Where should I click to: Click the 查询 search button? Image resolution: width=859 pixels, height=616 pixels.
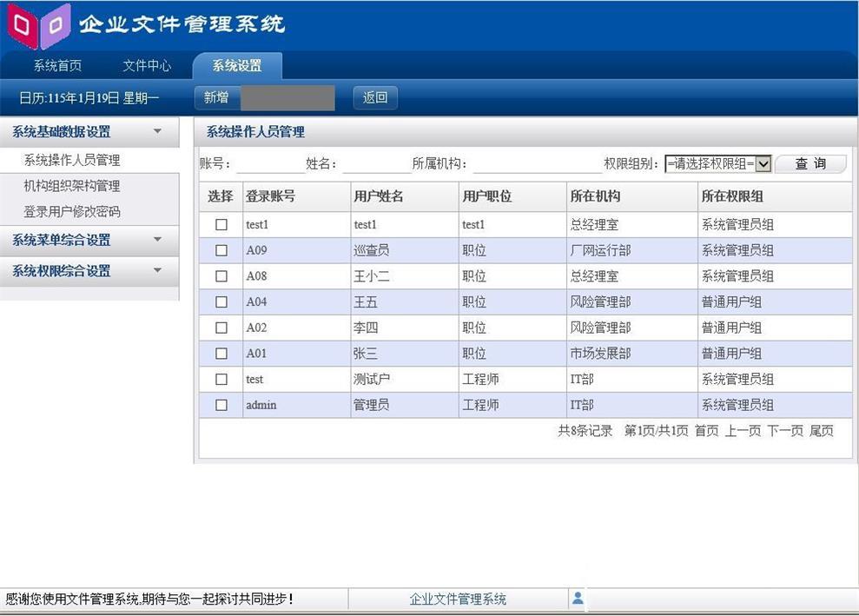[x=809, y=163]
